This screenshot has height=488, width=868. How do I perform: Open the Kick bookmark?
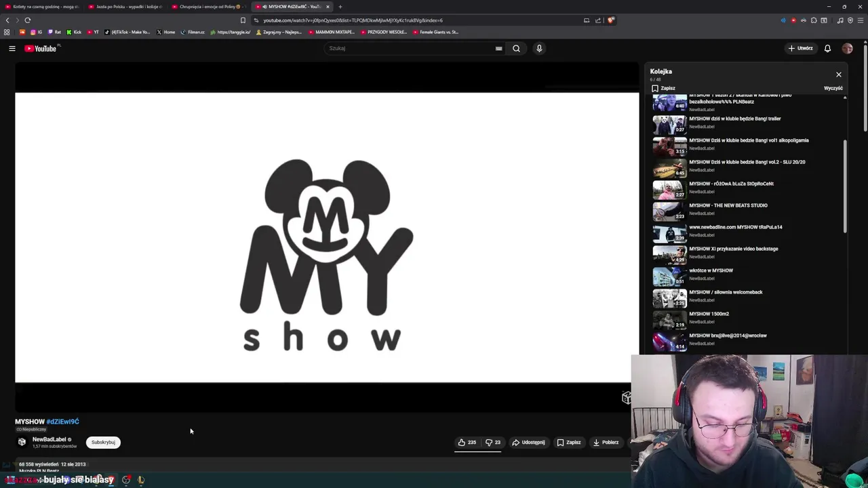coord(74,32)
